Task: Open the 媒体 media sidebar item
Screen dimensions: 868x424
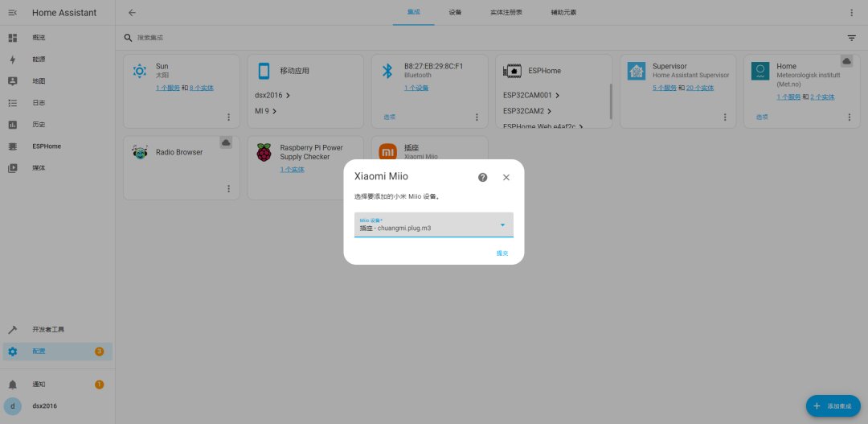Action: (58, 168)
